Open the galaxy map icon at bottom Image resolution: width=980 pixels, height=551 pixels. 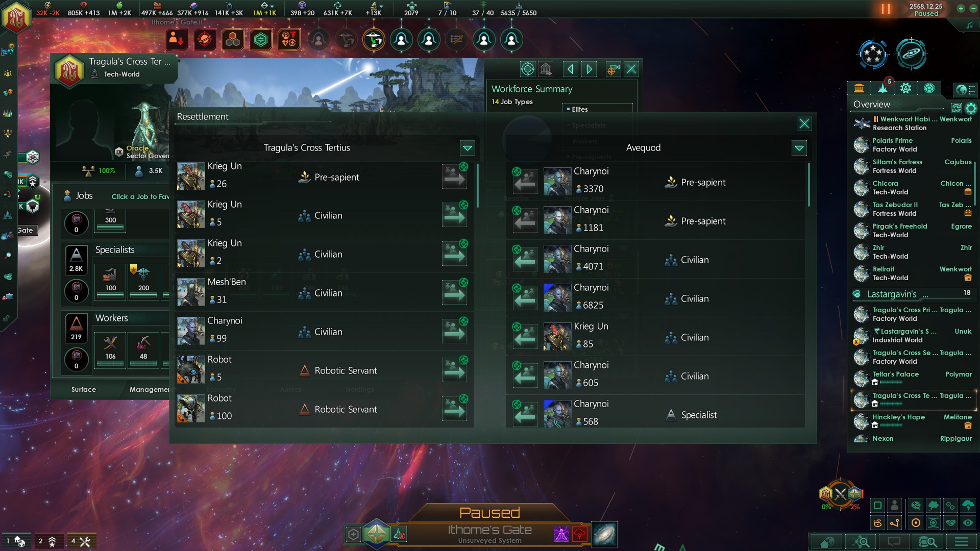604,535
